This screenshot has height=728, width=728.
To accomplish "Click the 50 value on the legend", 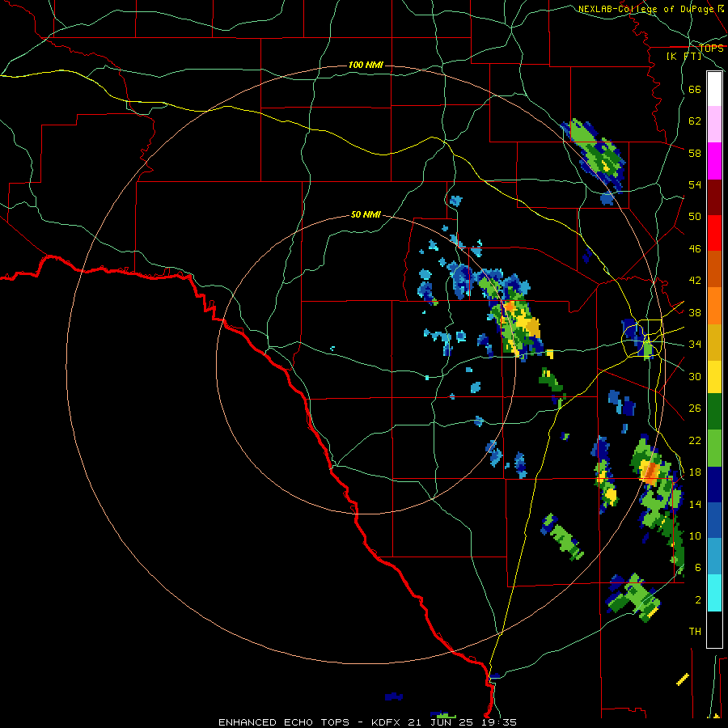I will point(695,217).
